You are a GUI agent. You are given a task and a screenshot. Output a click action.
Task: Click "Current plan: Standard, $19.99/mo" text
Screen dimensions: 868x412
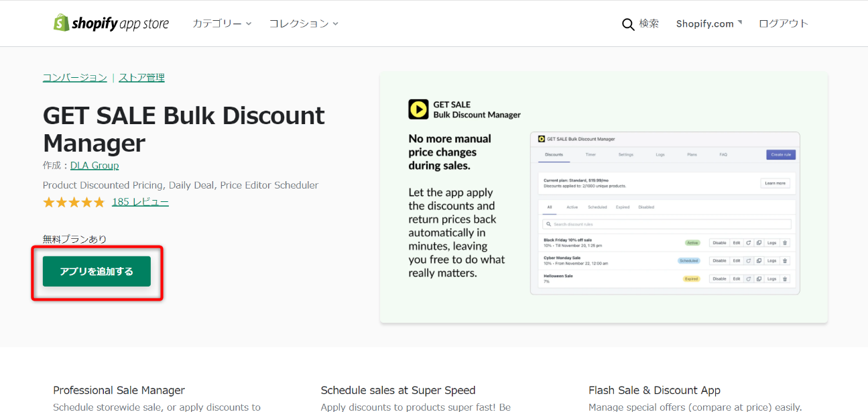click(x=576, y=181)
